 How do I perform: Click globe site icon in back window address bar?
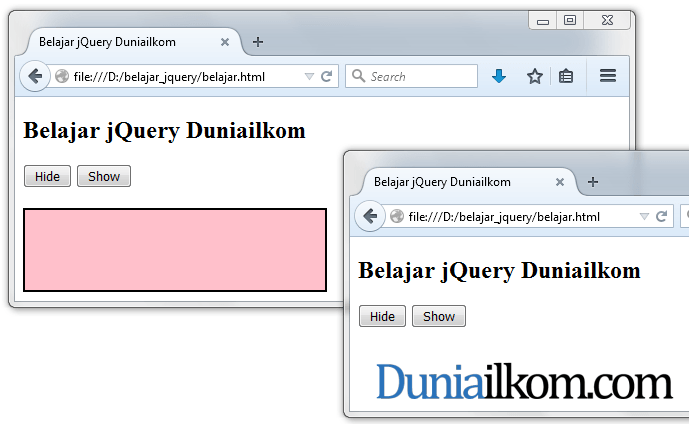point(62,76)
